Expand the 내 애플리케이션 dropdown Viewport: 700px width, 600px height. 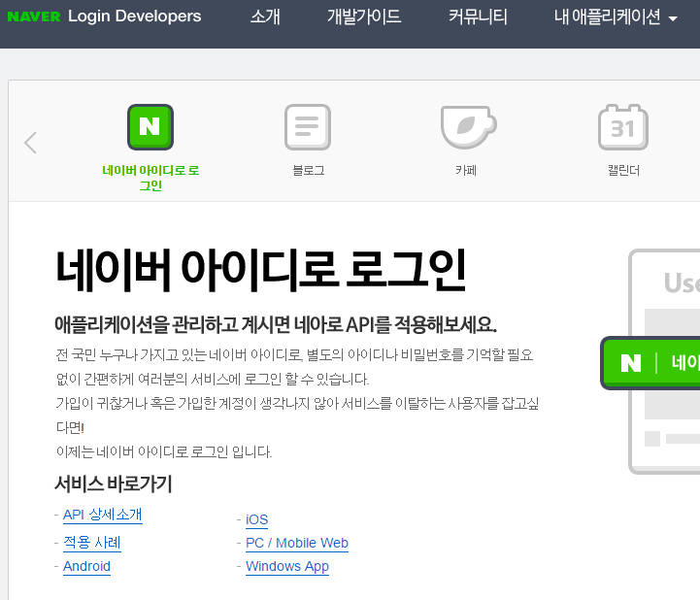pyautogui.click(x=616, y=17)
